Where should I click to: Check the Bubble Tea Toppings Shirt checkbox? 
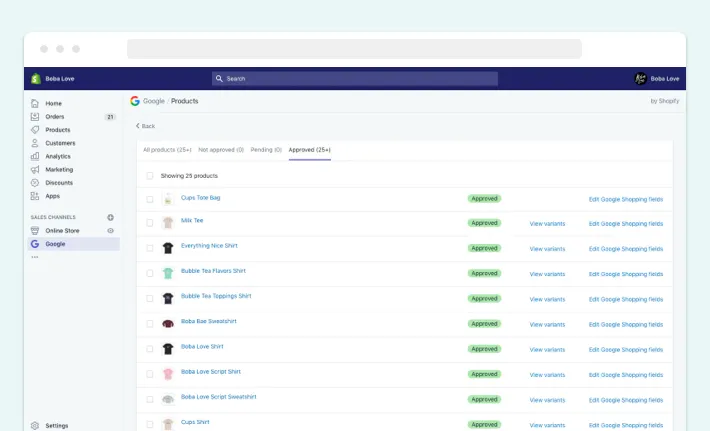tap(150, 298)
